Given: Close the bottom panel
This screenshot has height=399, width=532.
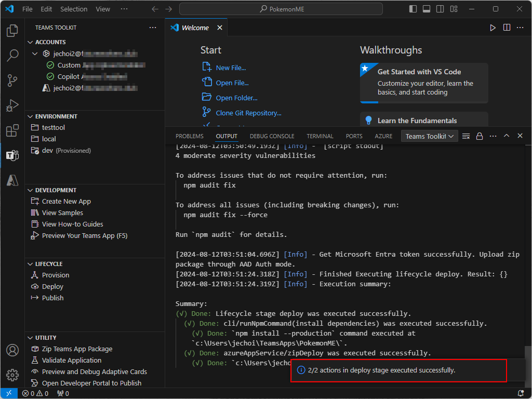Looking at the screenshot, I should tap(520, 136).
